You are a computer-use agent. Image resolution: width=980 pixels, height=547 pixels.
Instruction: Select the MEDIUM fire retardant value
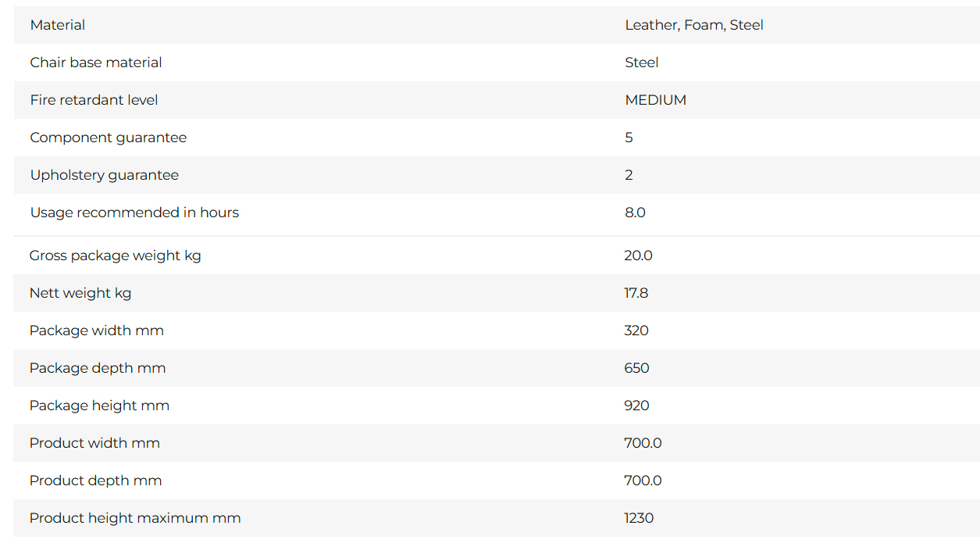(x=656, y=100)
